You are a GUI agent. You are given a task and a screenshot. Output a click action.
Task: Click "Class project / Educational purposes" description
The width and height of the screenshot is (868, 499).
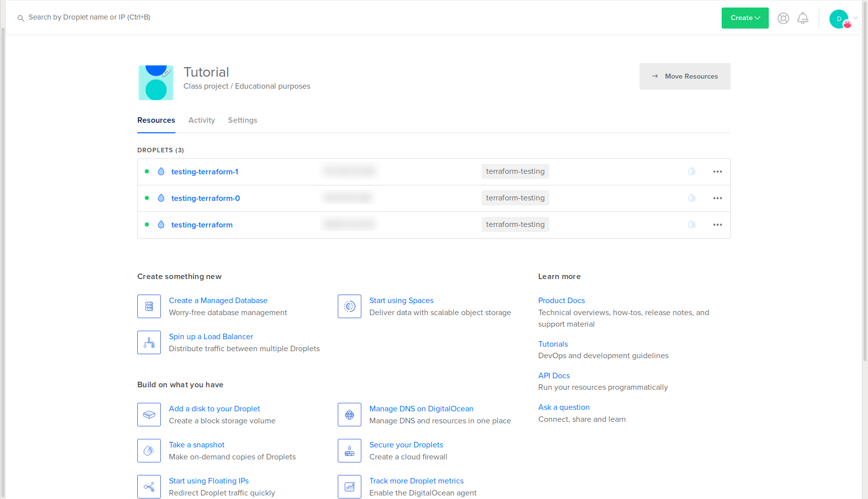pos(247,86)
